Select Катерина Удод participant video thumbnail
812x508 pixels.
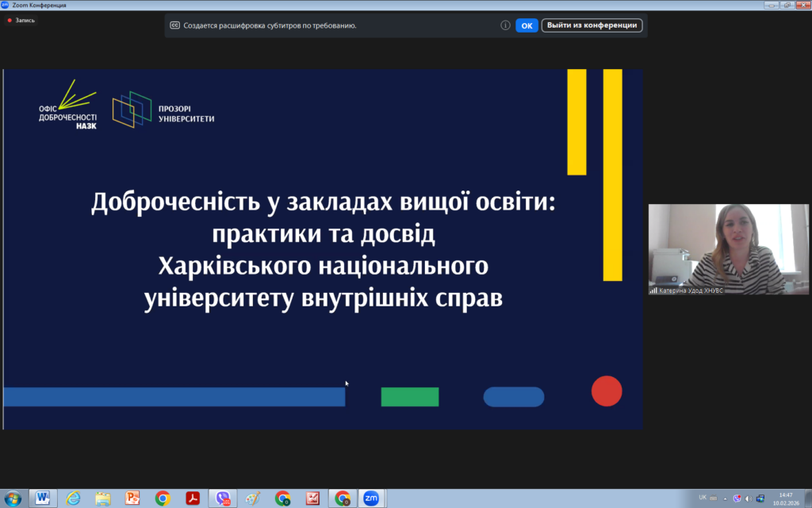728,250
